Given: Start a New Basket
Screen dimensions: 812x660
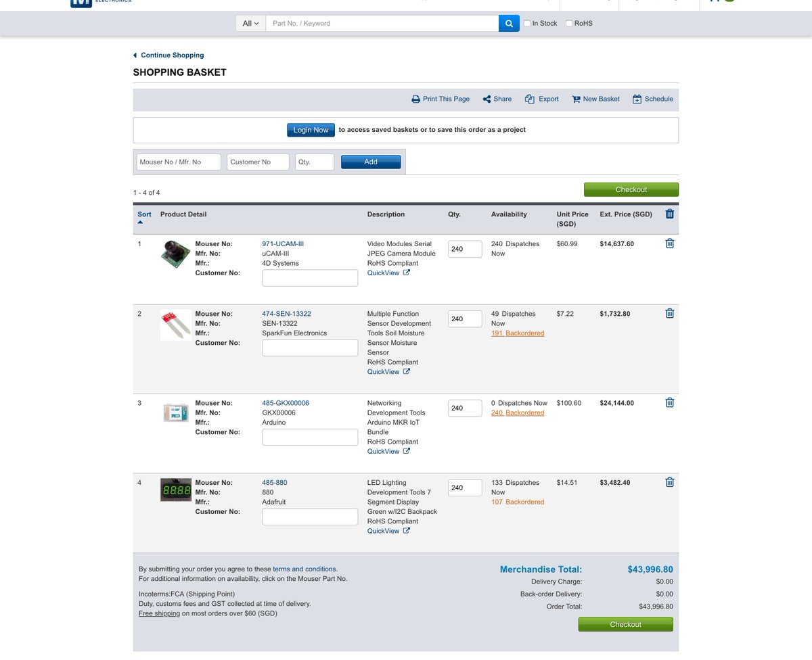Looking at the screenshot, I should coord(596,99).
